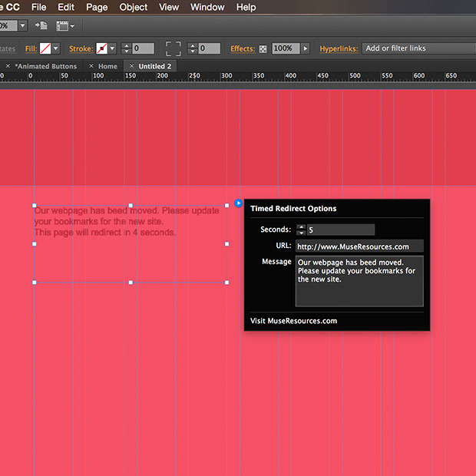Expand the Stroke swatch dropdown arrow
Screen dimensions: 476x476
tap(112, 48)
